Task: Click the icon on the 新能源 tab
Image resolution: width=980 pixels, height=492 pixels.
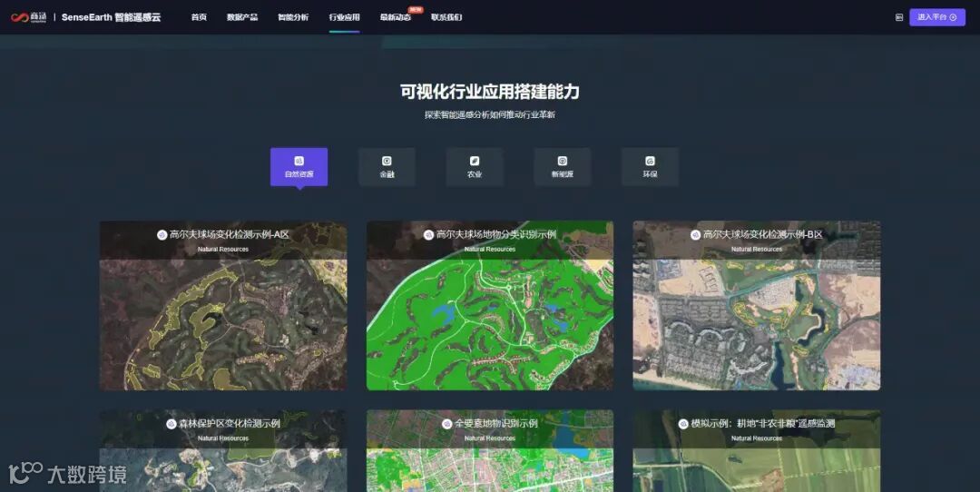Action: (x=562, y=162)
